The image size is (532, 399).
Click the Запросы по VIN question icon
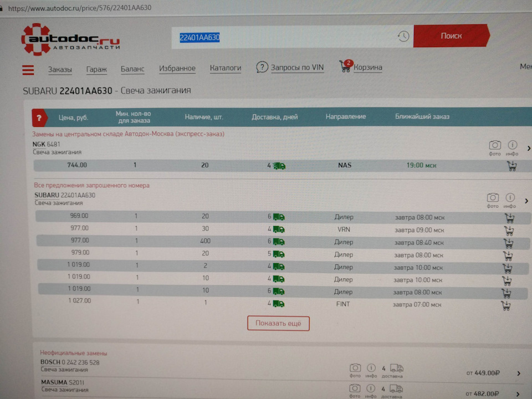click(262, 67)
